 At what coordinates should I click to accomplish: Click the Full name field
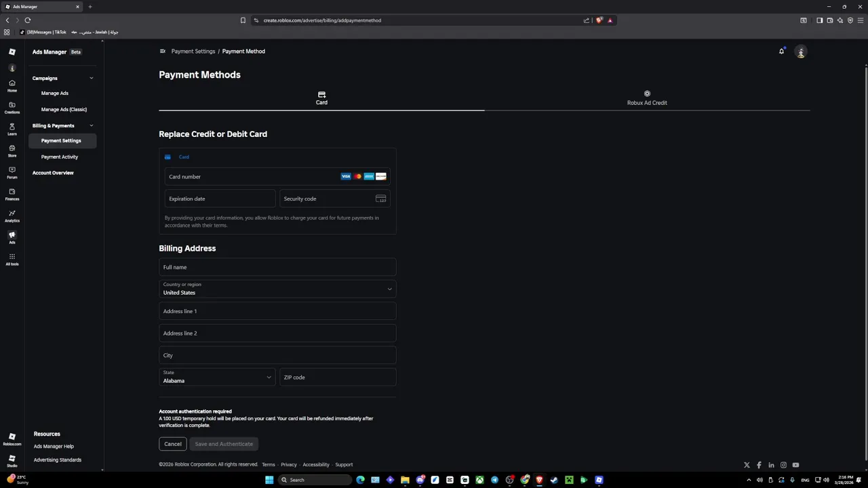coord(277,267)
